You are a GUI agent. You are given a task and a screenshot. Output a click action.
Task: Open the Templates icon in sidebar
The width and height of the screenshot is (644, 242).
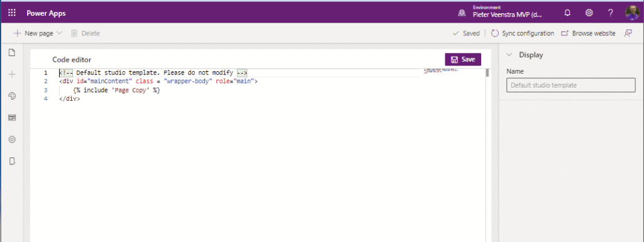click(x=12, y=118)
